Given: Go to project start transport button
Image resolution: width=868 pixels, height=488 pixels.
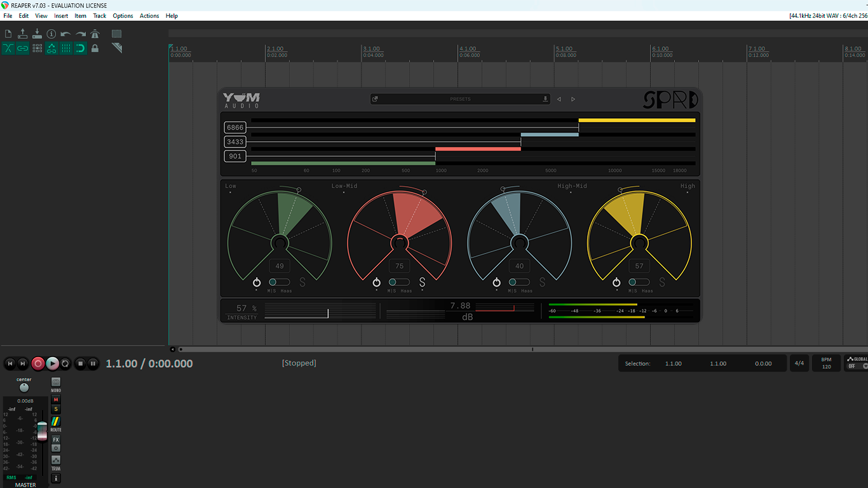Looking at the screenshot, I should pyautogui.click(x=10, y=363).
